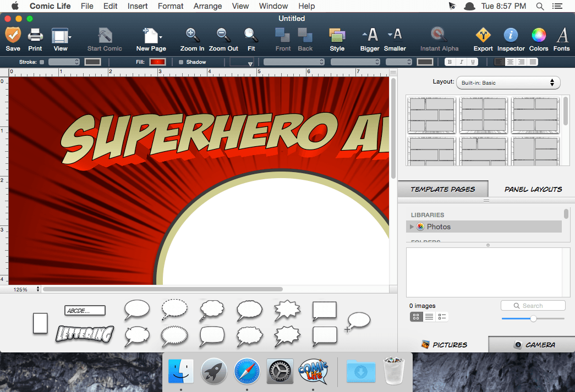This screenshot has height=392, width=575.
Task: Click the image Search field
Action: [533, 306]
